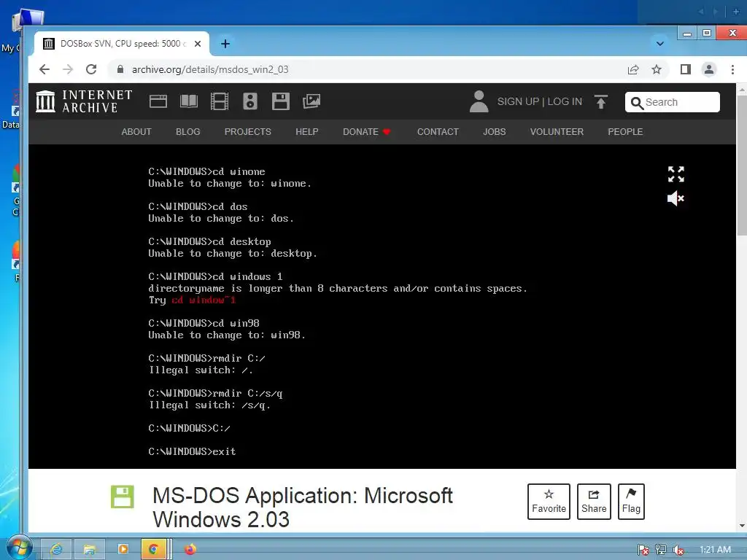Image resolution: width=747 pixels, height=560 pixels.
Task: Open Windows Media Player from taskbar
Action: click(123, 550)
